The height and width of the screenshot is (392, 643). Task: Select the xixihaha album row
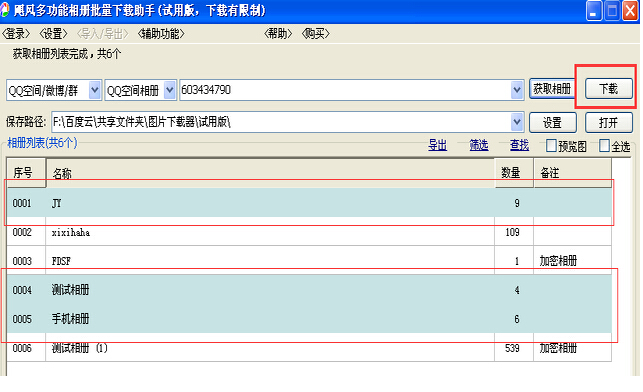[x=309, y=232]
